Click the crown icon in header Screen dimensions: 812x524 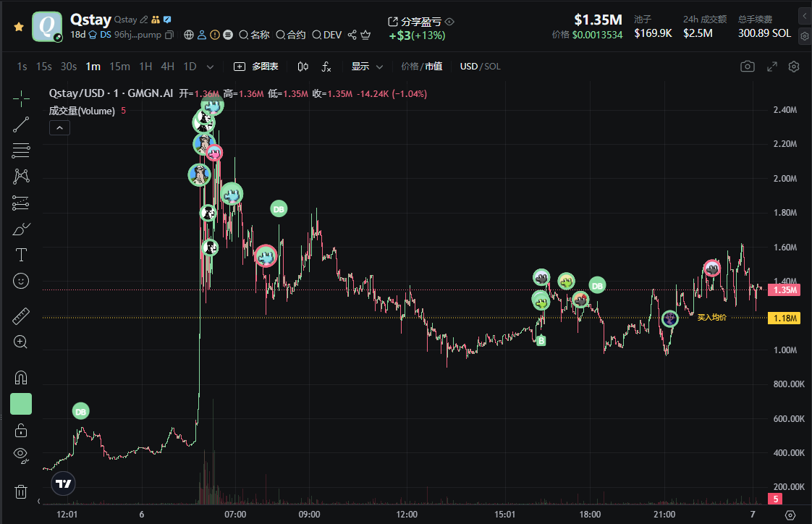click(365, 35)
